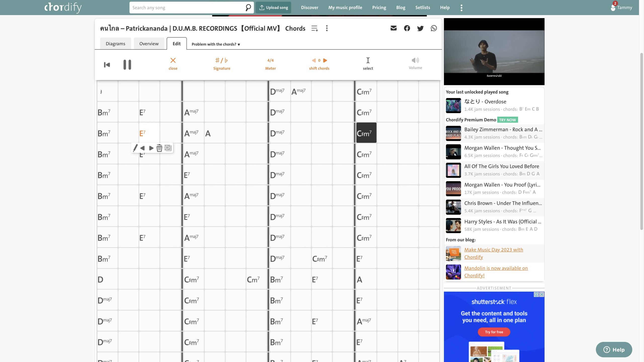The height and width of the screenshot is (362, 644).
Task: Activate the select text cursor tool
Action: pos(368,64)
